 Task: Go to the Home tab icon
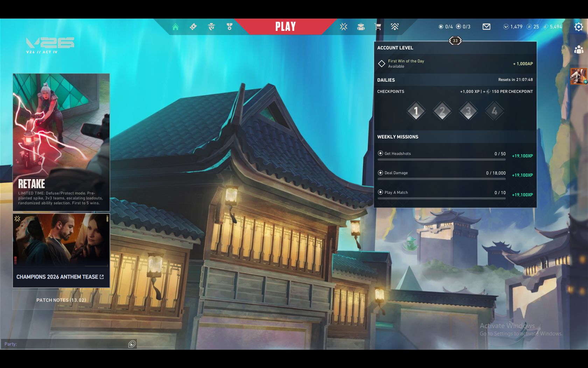[175, 27]
